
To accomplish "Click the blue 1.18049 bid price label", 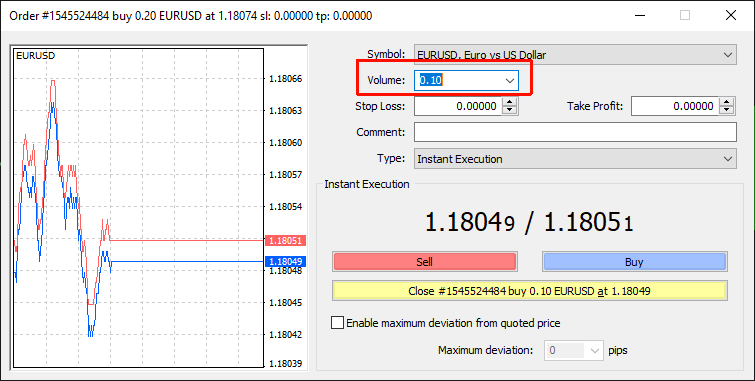I will pos(286,262).
